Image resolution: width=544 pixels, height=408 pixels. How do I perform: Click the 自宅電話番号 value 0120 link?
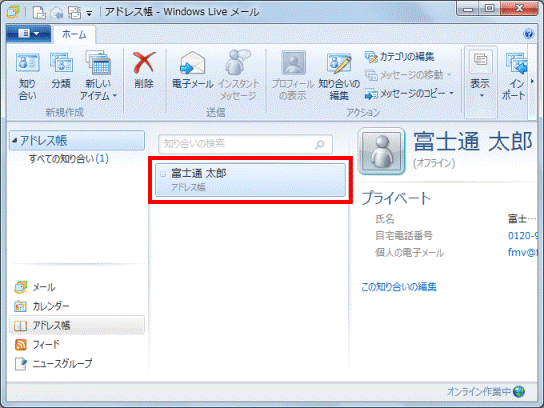coord(523,236)
